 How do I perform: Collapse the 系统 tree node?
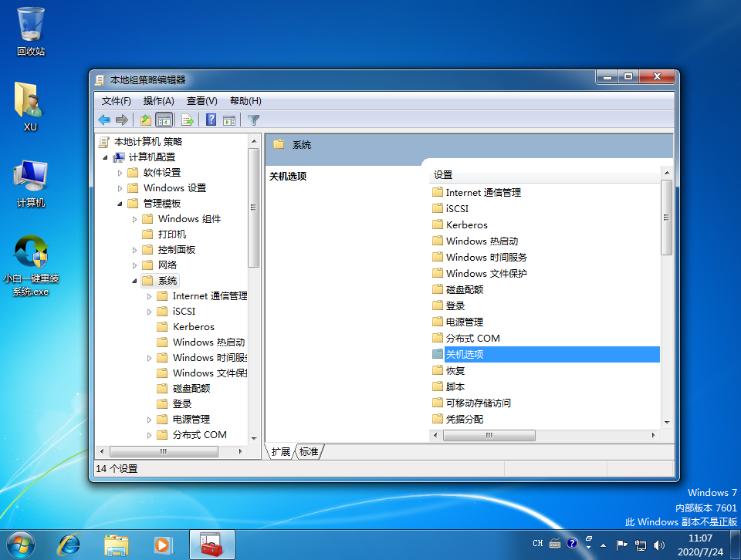[134, 281]
